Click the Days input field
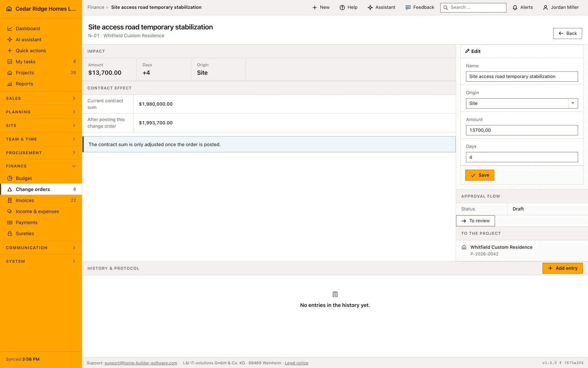This screenshot has height=368, width=588. (522, 157)
